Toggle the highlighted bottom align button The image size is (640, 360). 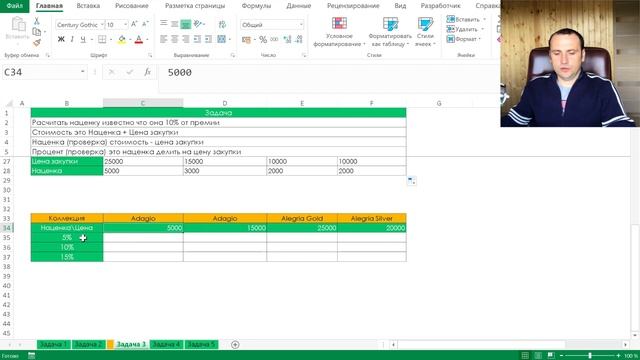pos(186,24)
